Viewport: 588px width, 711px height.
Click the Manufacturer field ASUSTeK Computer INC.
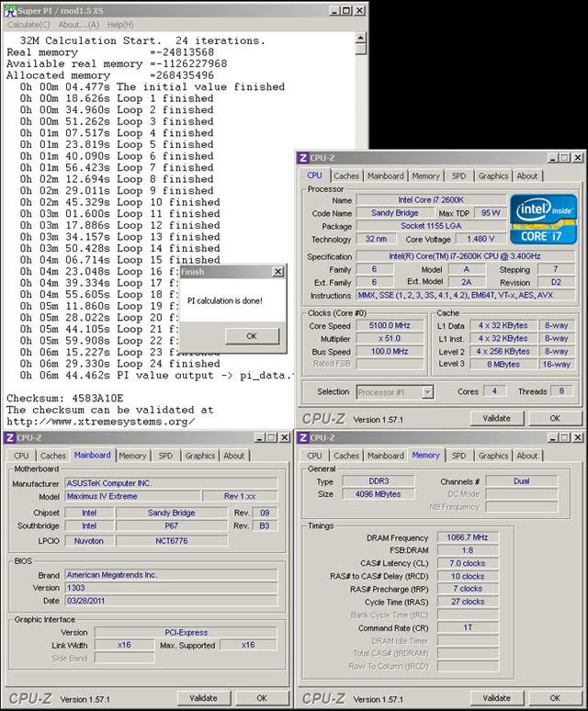pos(172,483)
